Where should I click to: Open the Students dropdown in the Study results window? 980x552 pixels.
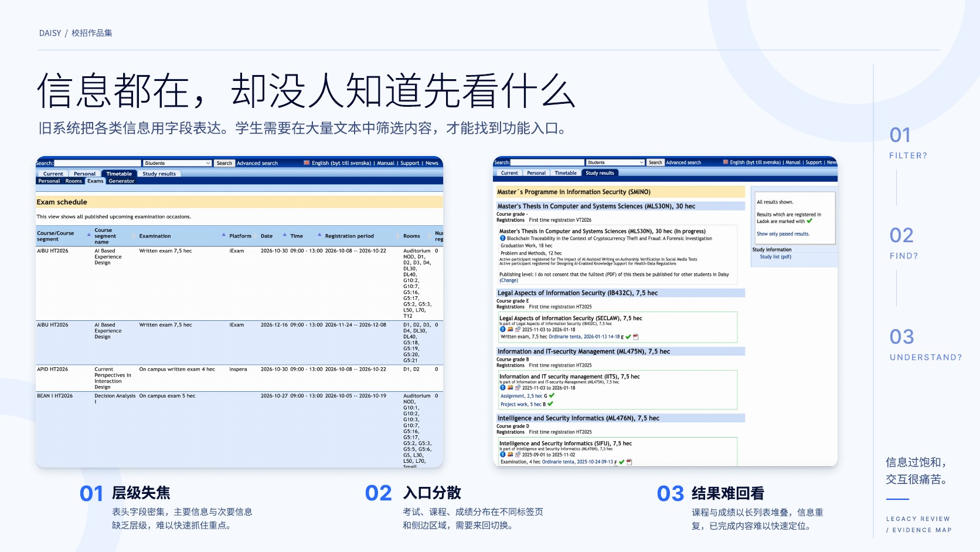point(615,162)
